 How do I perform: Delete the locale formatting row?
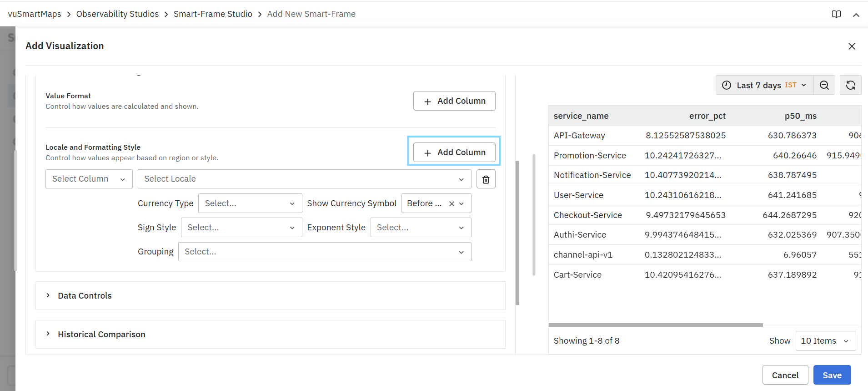[x=486, y=179]
